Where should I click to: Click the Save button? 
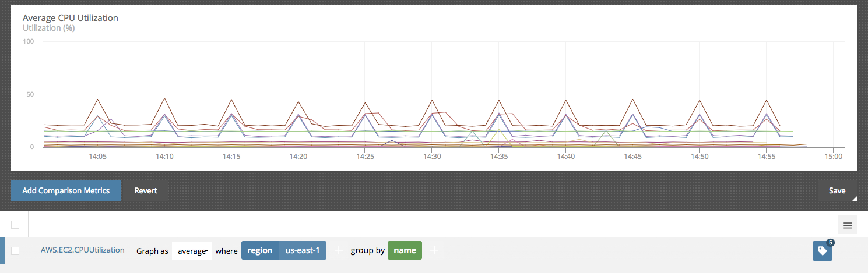pyautogui.click(x=837, y=190)
